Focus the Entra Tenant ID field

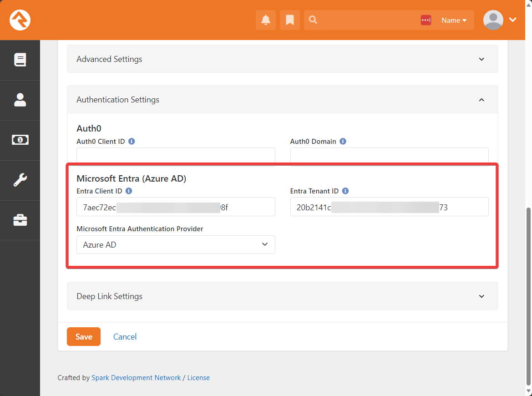pos(389,207)
